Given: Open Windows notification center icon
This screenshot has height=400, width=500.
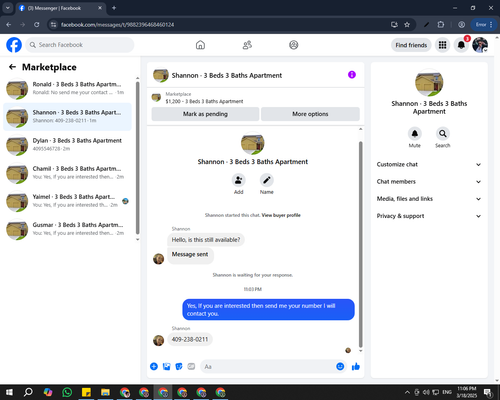Looking at the screenshot, I should [x=488, y=392].
